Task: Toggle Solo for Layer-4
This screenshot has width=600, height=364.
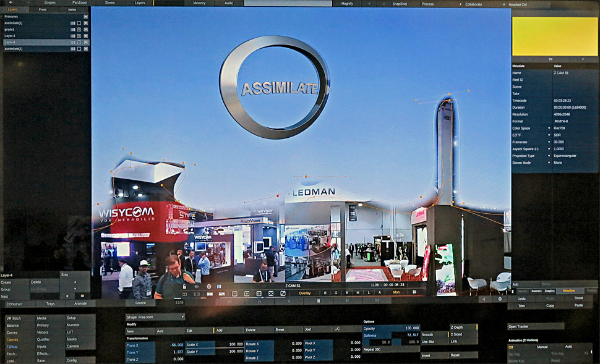Action: point(75,275)
